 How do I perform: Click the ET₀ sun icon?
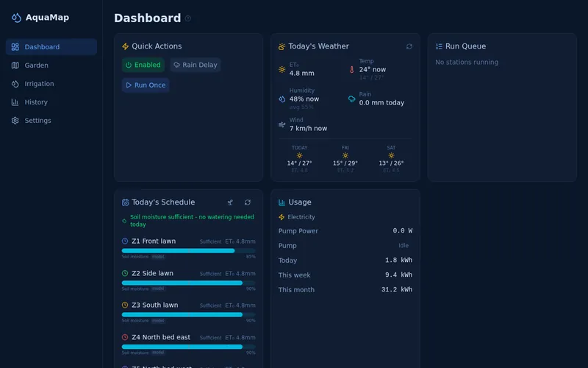point(282,69)
